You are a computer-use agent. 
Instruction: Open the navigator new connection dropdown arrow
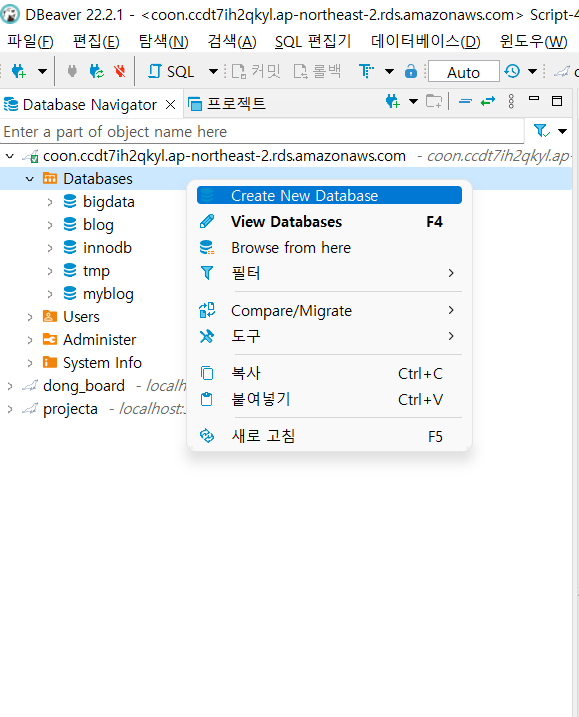[413, 101]
